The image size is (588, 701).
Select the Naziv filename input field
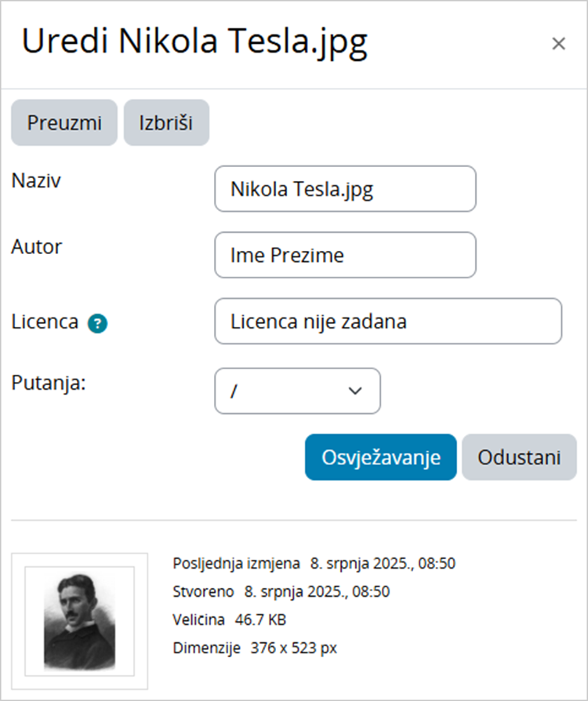(x=345, y=189)
